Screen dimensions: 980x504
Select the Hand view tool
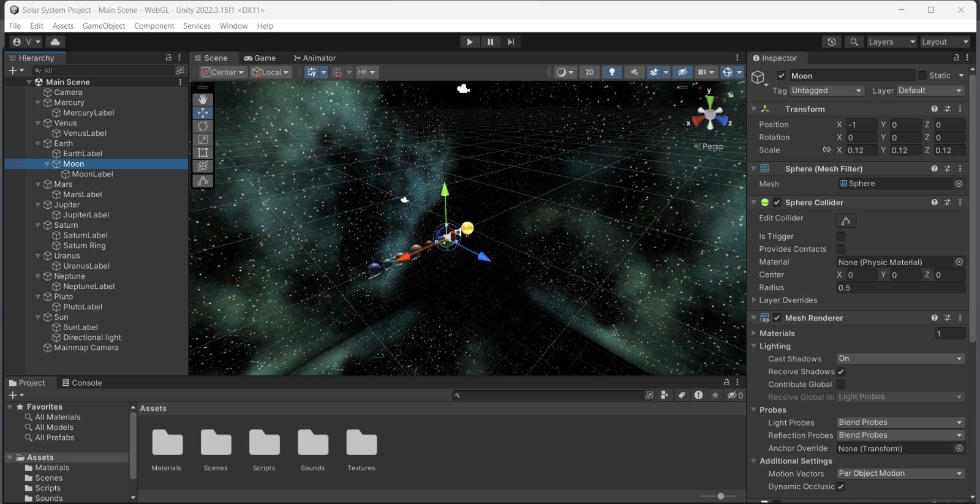click(203, 99)
